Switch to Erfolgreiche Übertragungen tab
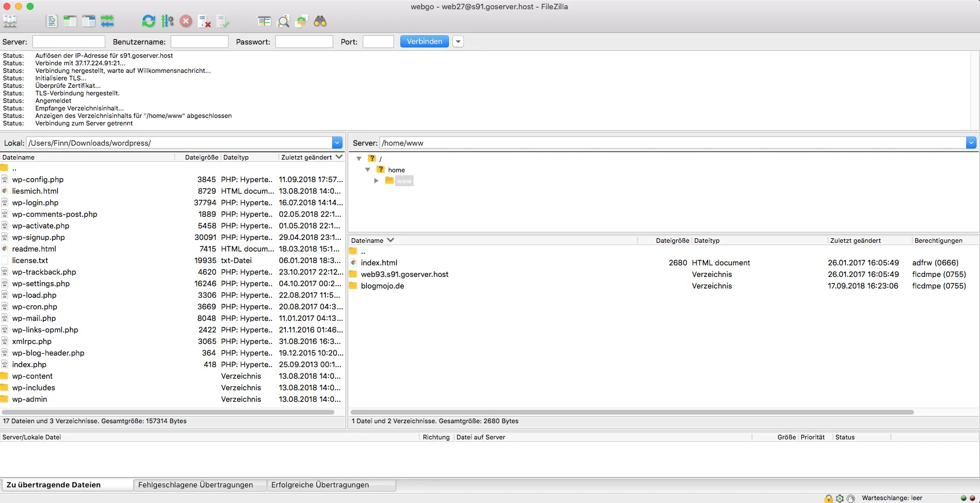 (331, 485)
